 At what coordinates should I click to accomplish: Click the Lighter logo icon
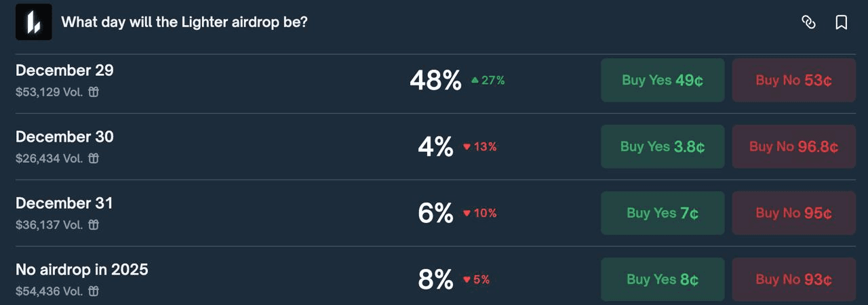(34, 22)
